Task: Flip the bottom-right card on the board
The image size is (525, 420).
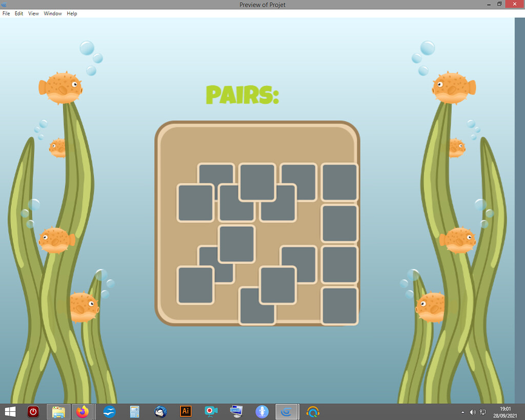Action: tap(340, 305)
